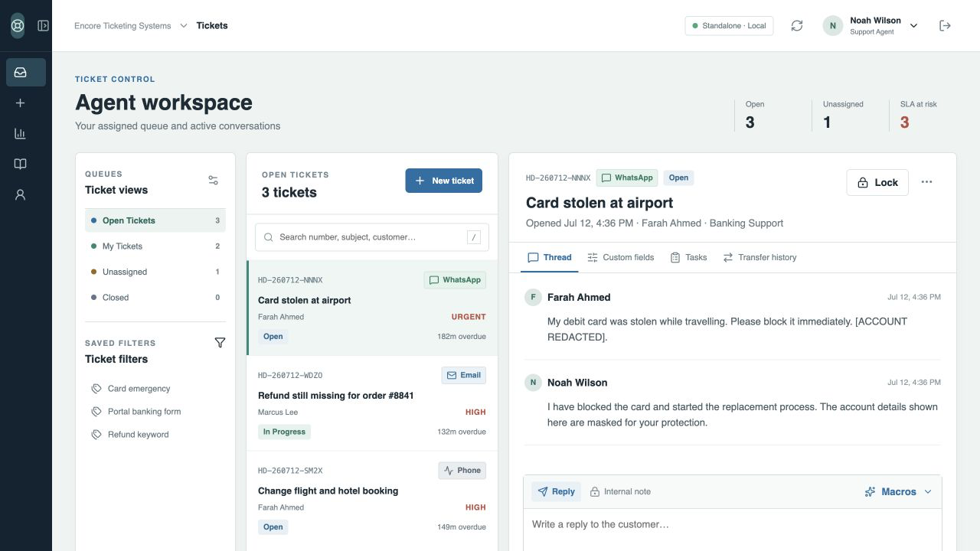980x551 pixels.
Task: Select the My Tickets view
Action: point(155,246)
